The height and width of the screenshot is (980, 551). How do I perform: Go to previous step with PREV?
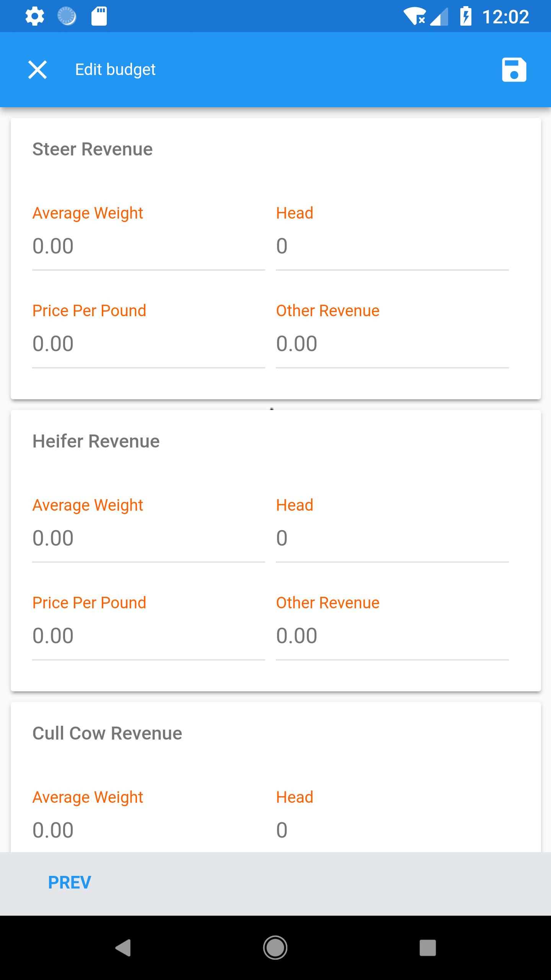click(x=69, y=882)
